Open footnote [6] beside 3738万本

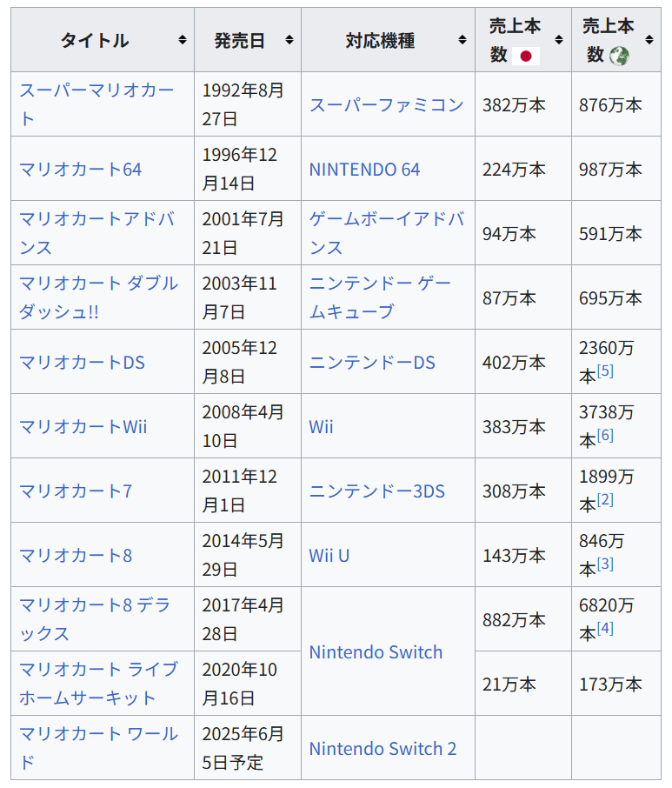(605, 435)
